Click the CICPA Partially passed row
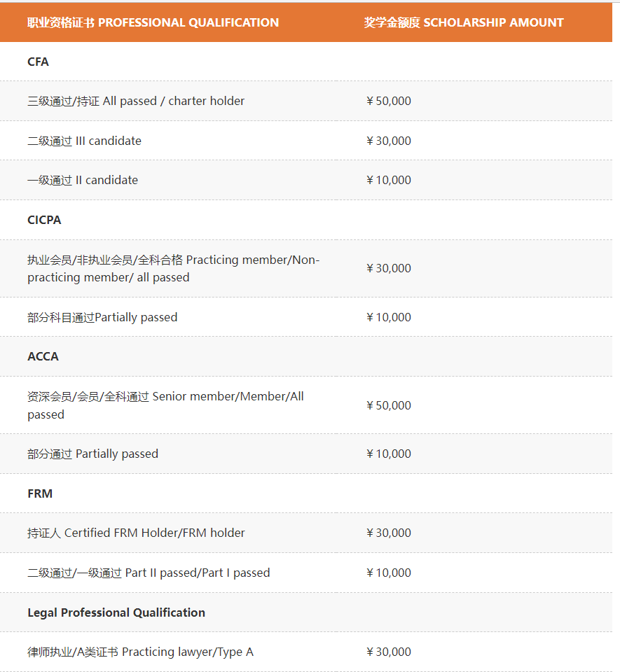 click(102, 317)
